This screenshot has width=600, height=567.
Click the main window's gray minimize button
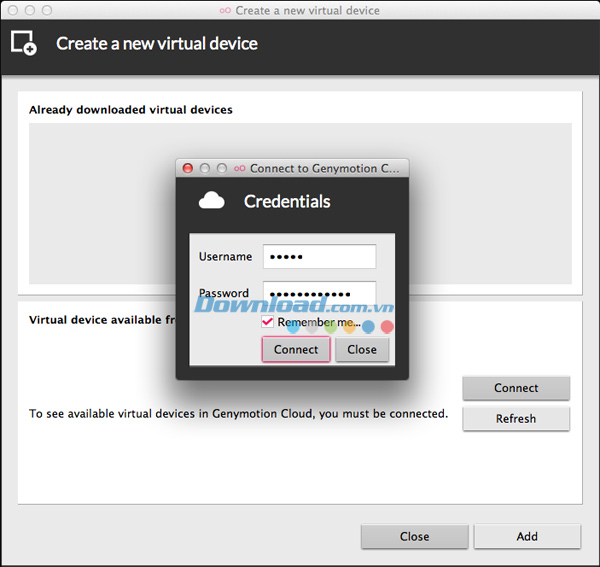(x=29, y=10)
